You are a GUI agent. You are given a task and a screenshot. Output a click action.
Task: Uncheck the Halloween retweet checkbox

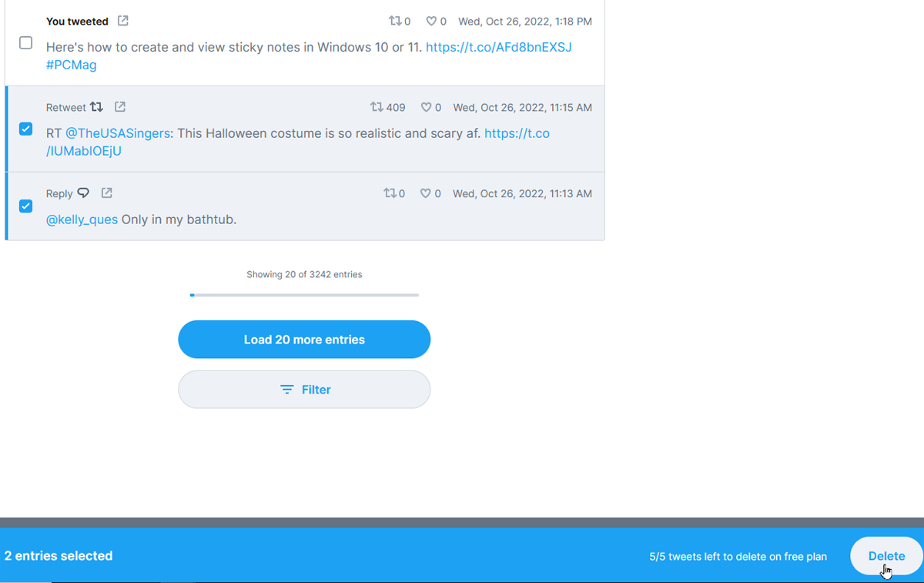coord(25,129)
